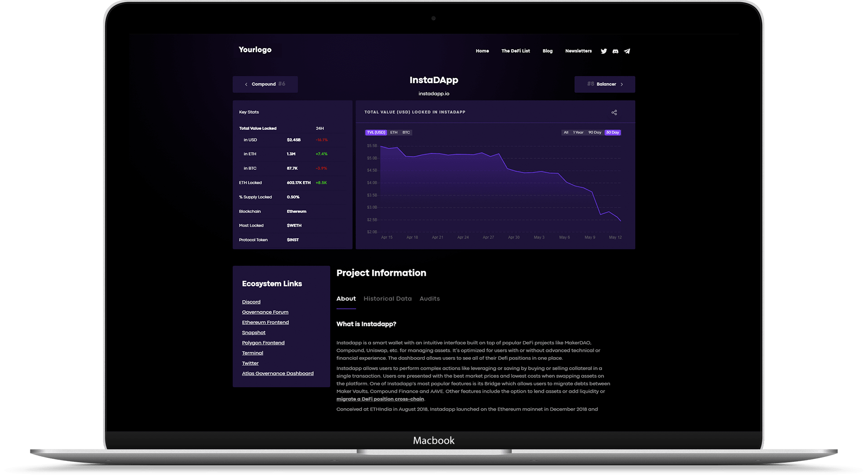The height and width of the screenshot is (475, 868).
Task: Click the About tab in Project Information
Action: point(346,298)
